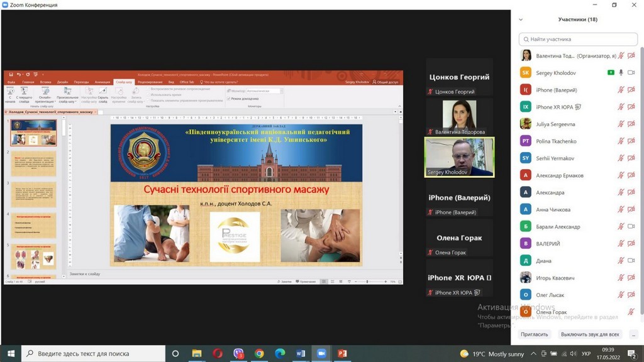Image resolution: width=644 pixels, height=362 pixels.
Task: Open Microsoft Edge from the taskbar
Action: click(280, 353)
